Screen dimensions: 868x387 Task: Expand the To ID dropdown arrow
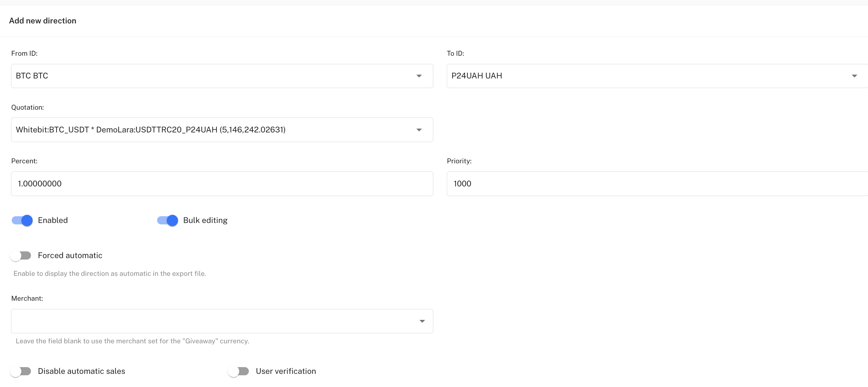(x=854, y=76)
